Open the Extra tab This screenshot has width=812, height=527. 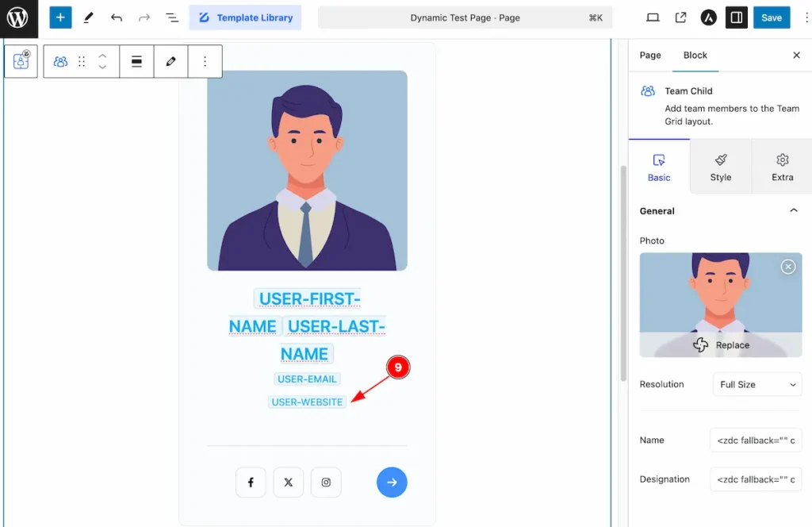point(782,167)
